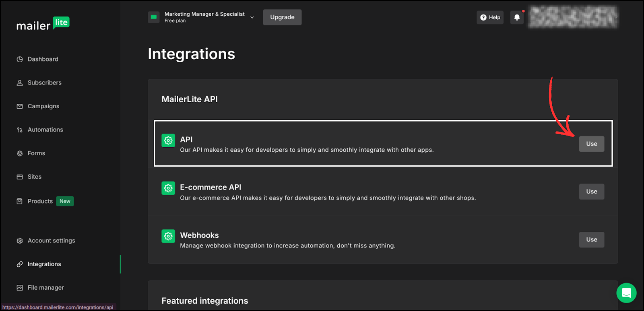Image resolution: width=644 pixels, height=311 pixels.
Task: Open Account settings
Action: pos(52,241)
